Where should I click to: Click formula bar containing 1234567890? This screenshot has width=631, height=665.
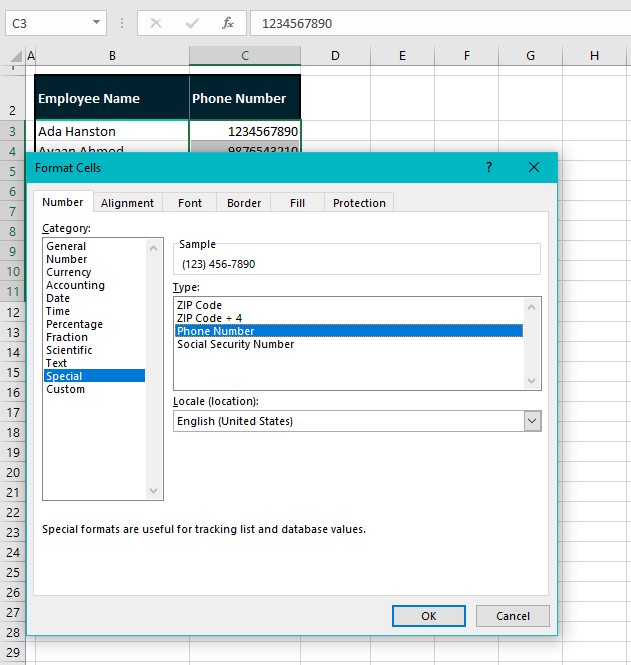pyautogui.click(x=441, y=23)
